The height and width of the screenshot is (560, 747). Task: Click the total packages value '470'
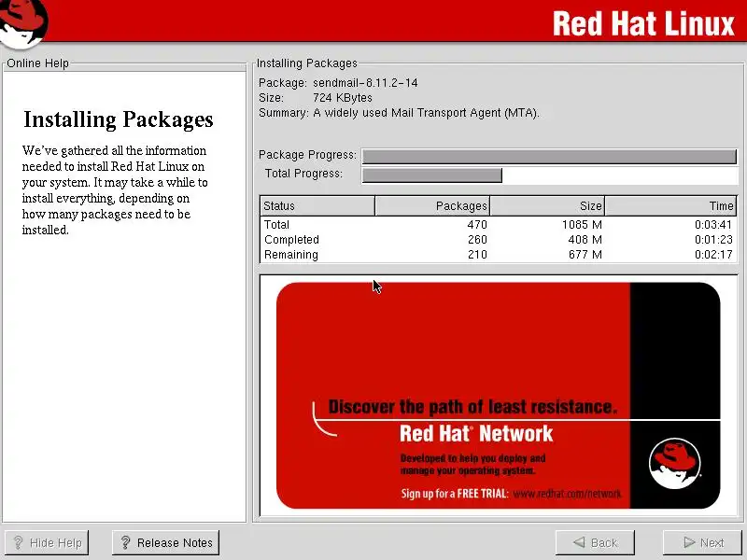tap(477, 224)
